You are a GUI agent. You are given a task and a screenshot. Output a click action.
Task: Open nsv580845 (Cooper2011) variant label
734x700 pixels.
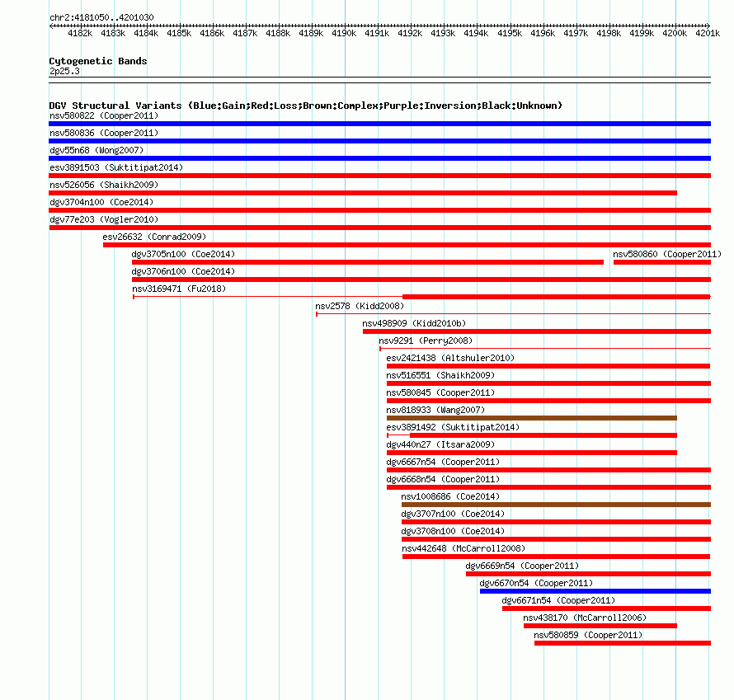click(x=440, y=392)
